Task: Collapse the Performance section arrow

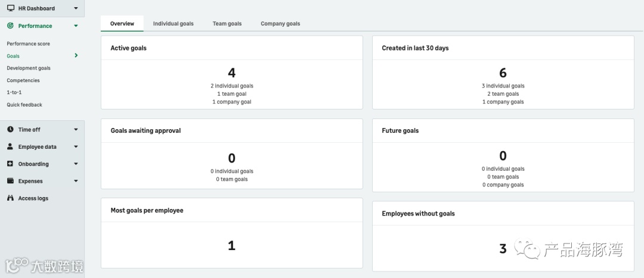Action: 76,26
